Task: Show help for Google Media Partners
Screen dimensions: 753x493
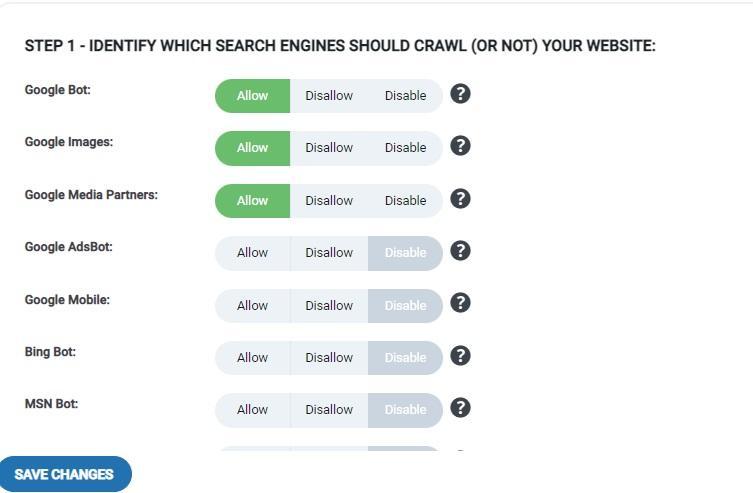Action: tap(460, 199)
